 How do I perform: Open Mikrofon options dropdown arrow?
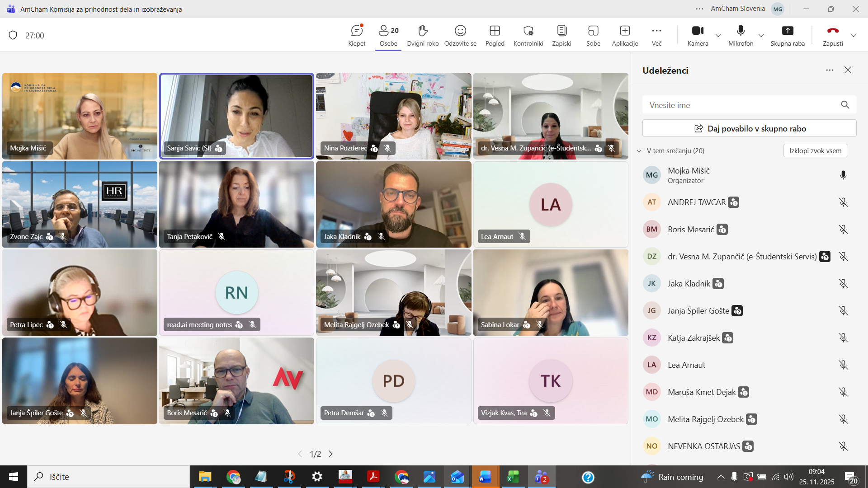761,35
